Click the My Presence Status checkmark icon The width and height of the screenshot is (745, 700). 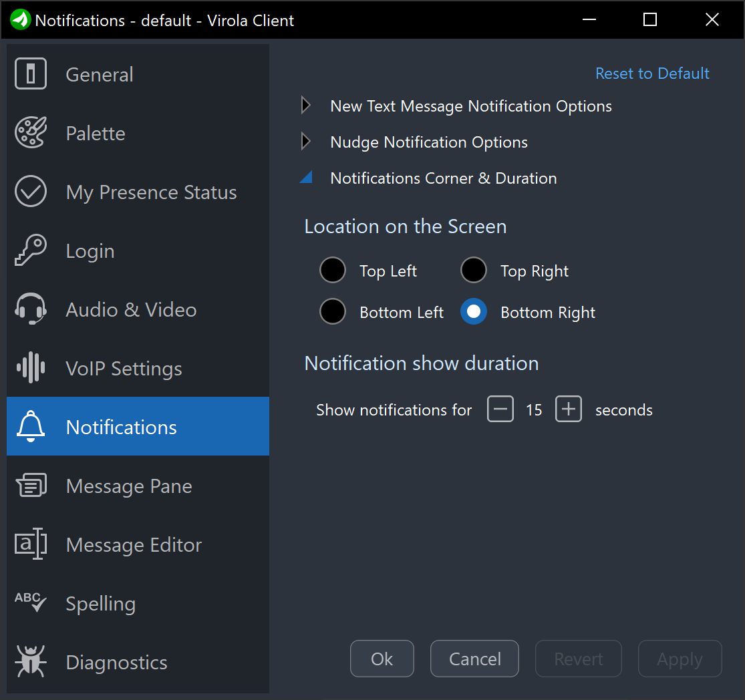pos(31,192)
